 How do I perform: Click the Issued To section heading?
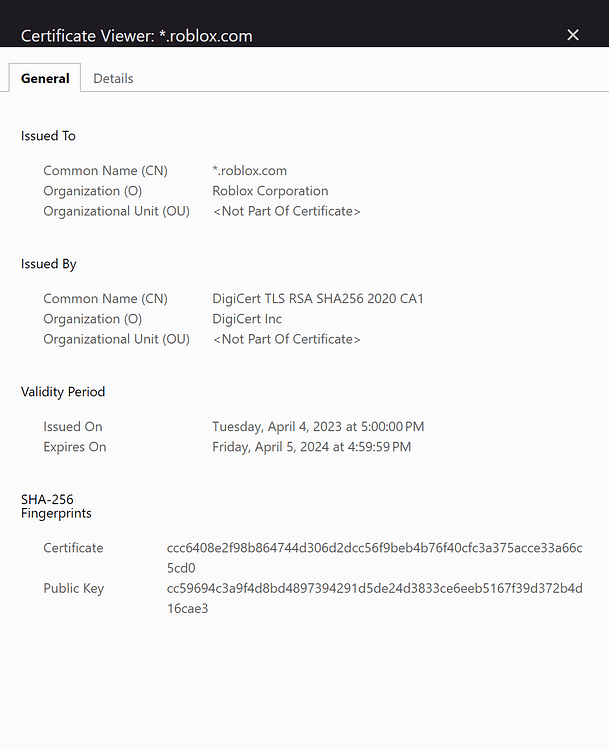click(48, 136)
